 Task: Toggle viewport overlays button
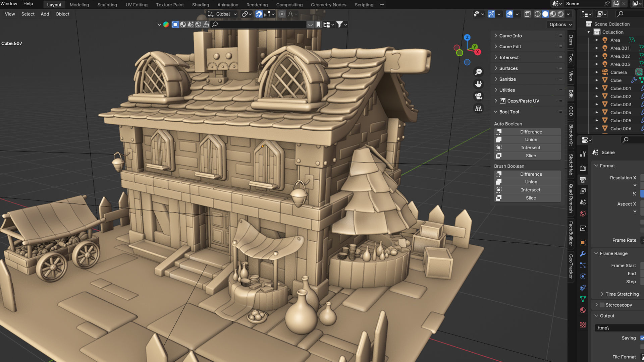509,14
